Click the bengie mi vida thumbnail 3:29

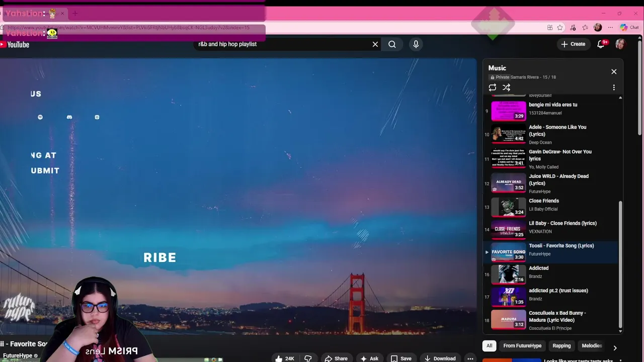click(x=508, y=111)
